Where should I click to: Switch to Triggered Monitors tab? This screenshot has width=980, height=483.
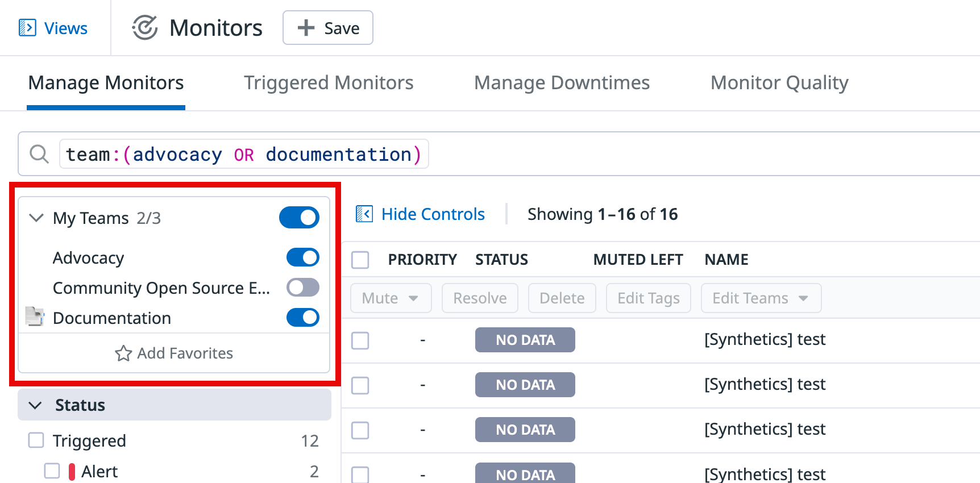coord(329,83)
